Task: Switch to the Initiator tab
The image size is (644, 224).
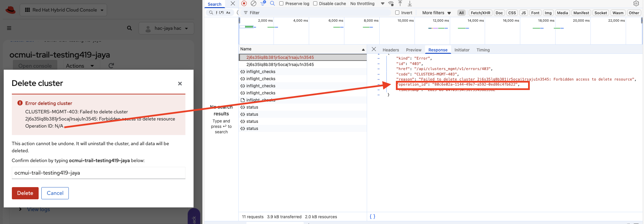Action: [462, 50]
